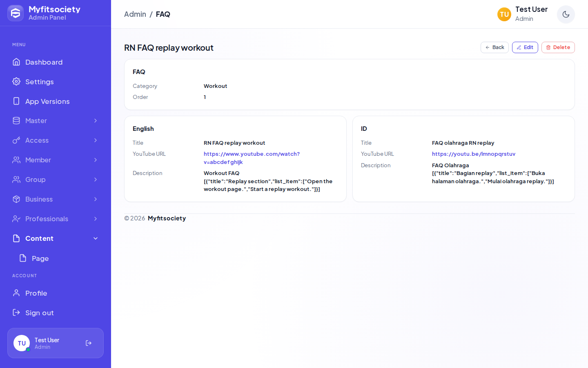588x368 pixels.
Task: Go Back using the Back button
Action: 494,47
